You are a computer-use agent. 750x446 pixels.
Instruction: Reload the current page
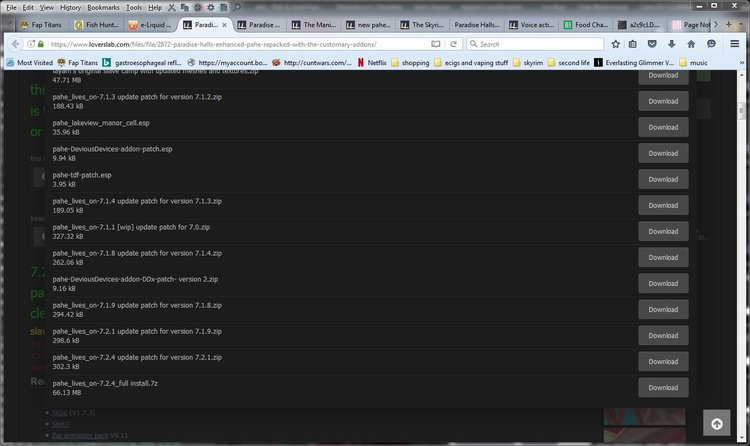(453, 44)
